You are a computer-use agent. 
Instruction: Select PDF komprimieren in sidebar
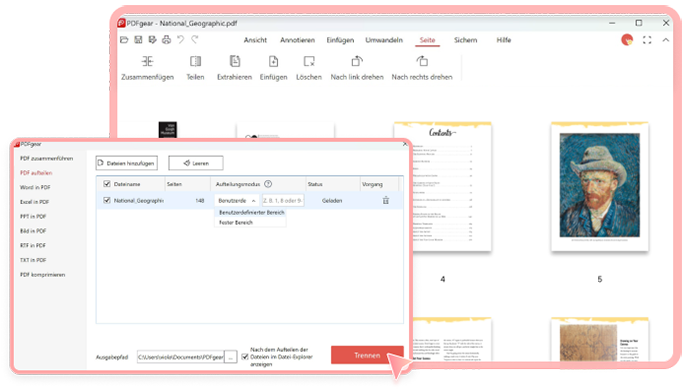pos(43,275)
